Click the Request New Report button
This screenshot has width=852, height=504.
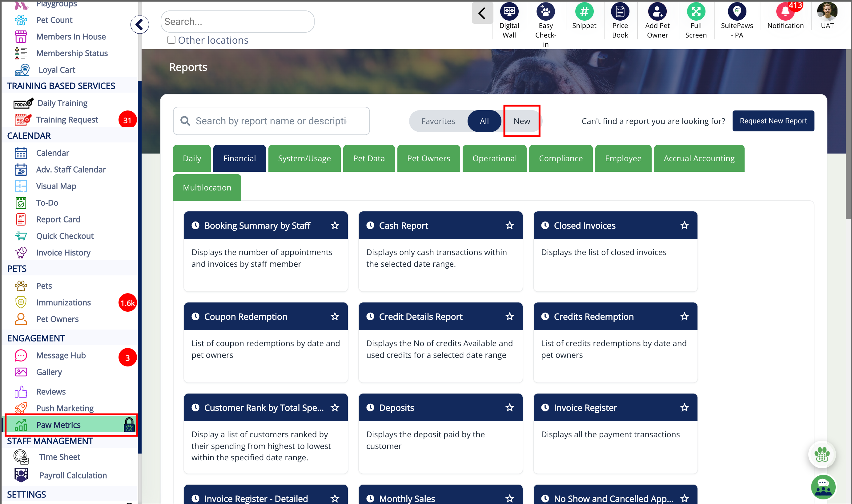[x=773, y=121]
